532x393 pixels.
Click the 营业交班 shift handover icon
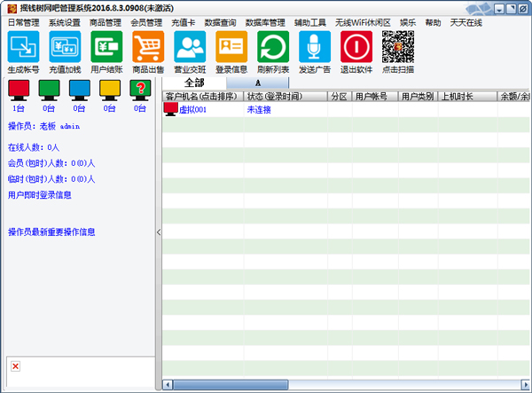point(190,47)
